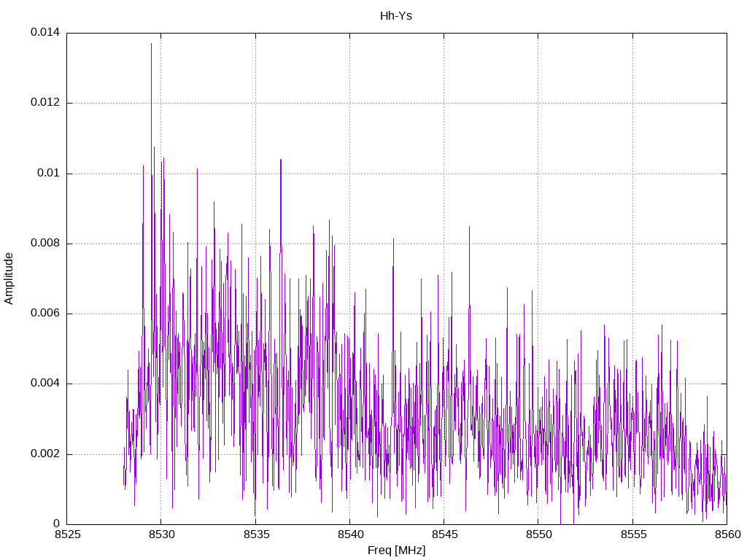
Task: Click the 'Freq [MHz]' x-axis label
Action: coord(396,550)
